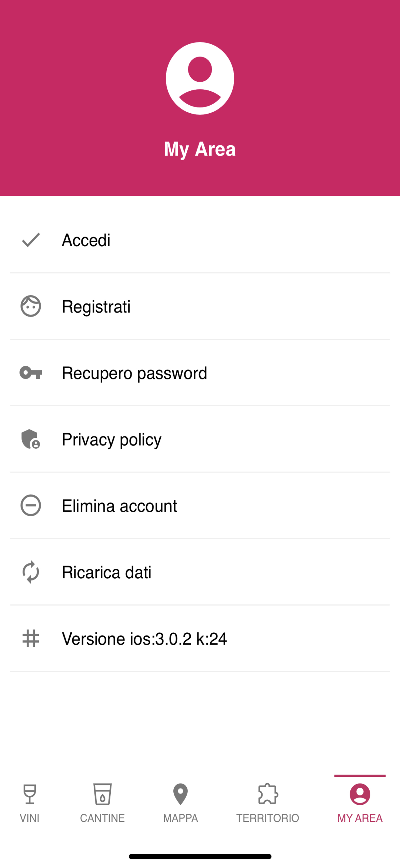
Task: Open the Accedi login option
Action: [200, 240]
